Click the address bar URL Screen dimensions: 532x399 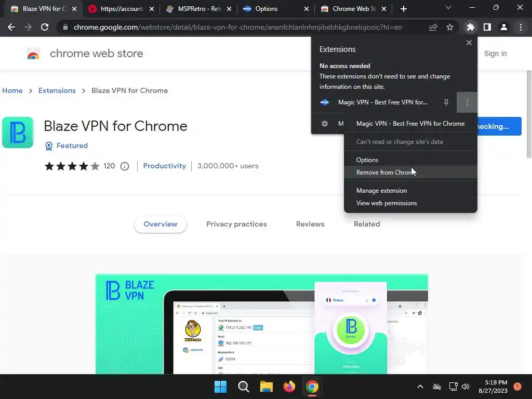pyautogui.click(x=237, y=27)
